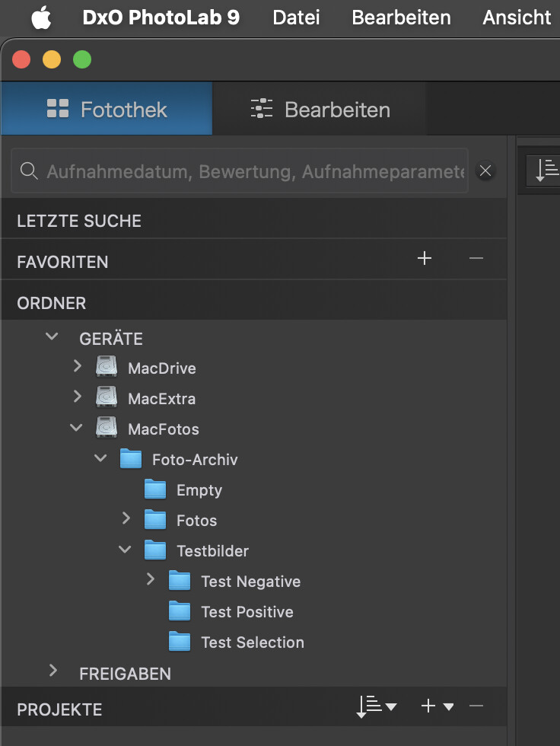Image resolution: width=560 pixels, height=746 pixels.
Task: Open the Apple menu
Action: (41, 18)
